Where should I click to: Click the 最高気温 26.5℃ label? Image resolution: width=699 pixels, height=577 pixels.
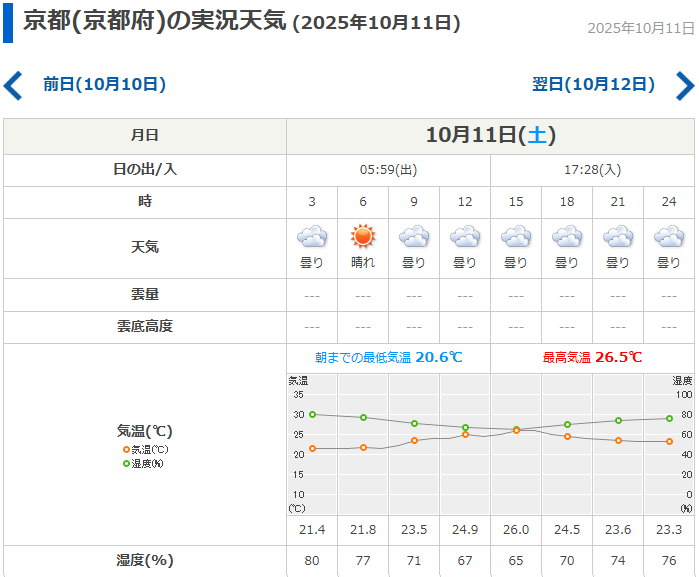pos(592,358)
